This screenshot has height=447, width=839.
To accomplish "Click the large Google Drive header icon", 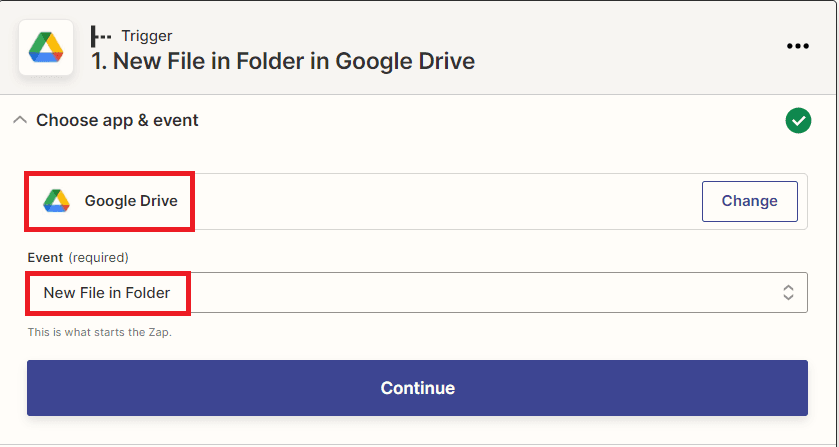I will click(45, 48).
